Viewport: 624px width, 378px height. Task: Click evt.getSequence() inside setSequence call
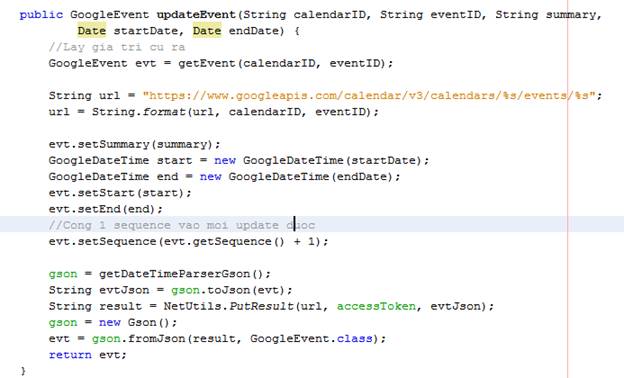tap(222, 242)
